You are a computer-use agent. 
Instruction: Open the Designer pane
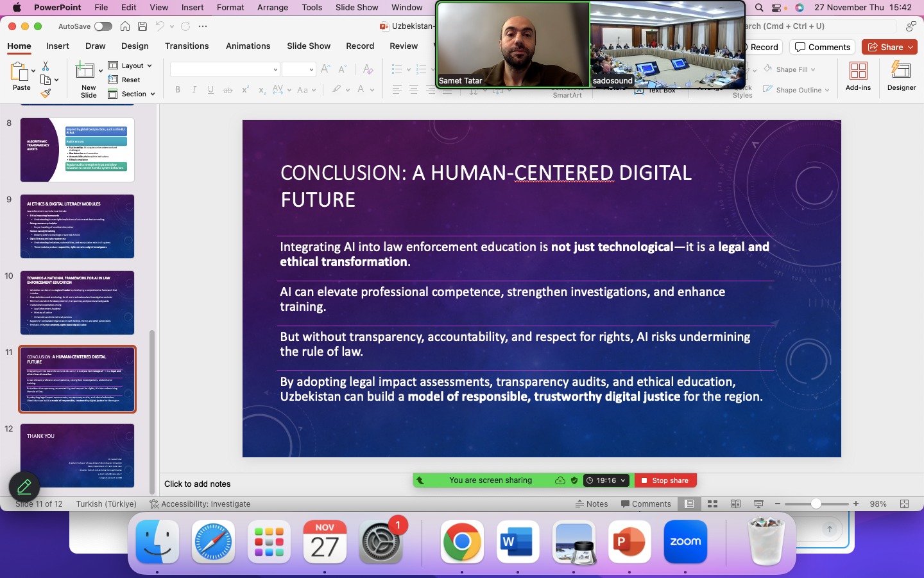click(x=901, y=76)
